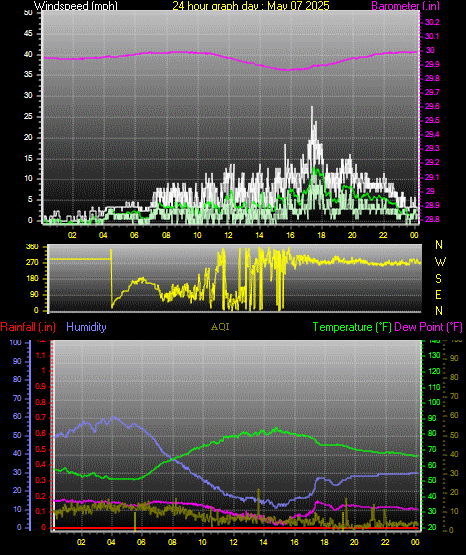Click the "E" compass direction label
Viewport: 466px width, 555px height.
coord(438,295)
